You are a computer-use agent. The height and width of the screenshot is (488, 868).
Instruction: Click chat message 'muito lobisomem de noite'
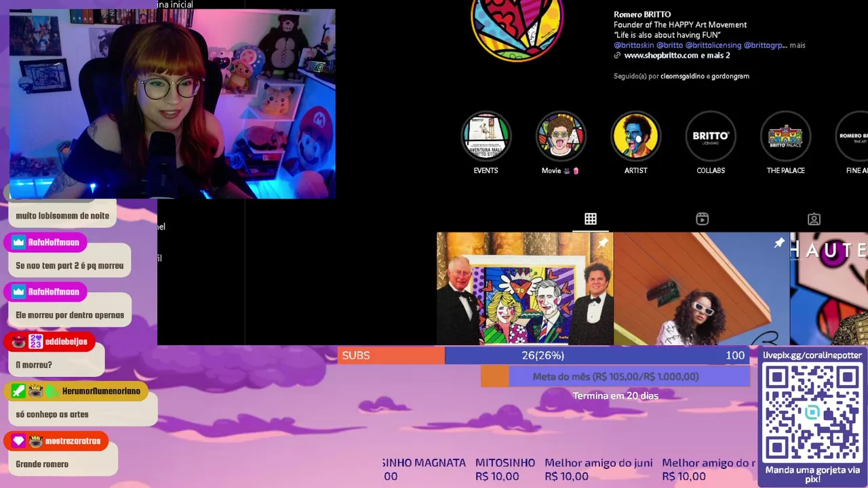(x=62, y=216)
